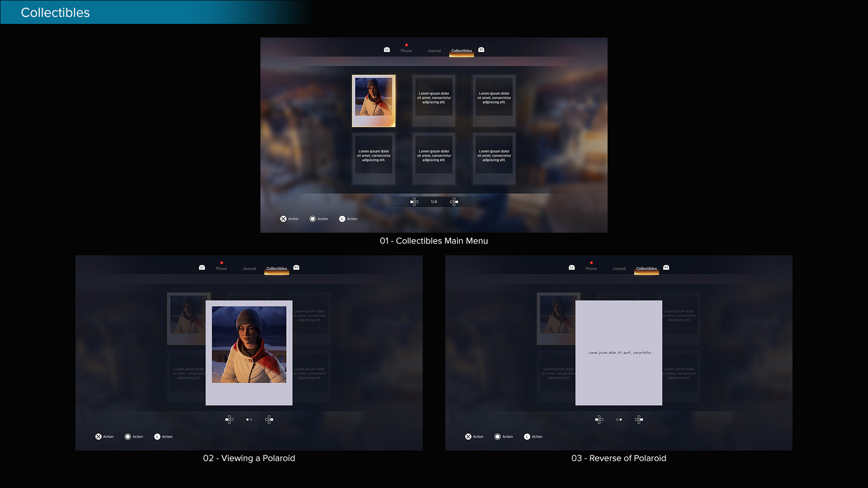This screenshot has height=488, width=868.
Task: Select the Collectibles tab
Action: click(x=461, y=51)
